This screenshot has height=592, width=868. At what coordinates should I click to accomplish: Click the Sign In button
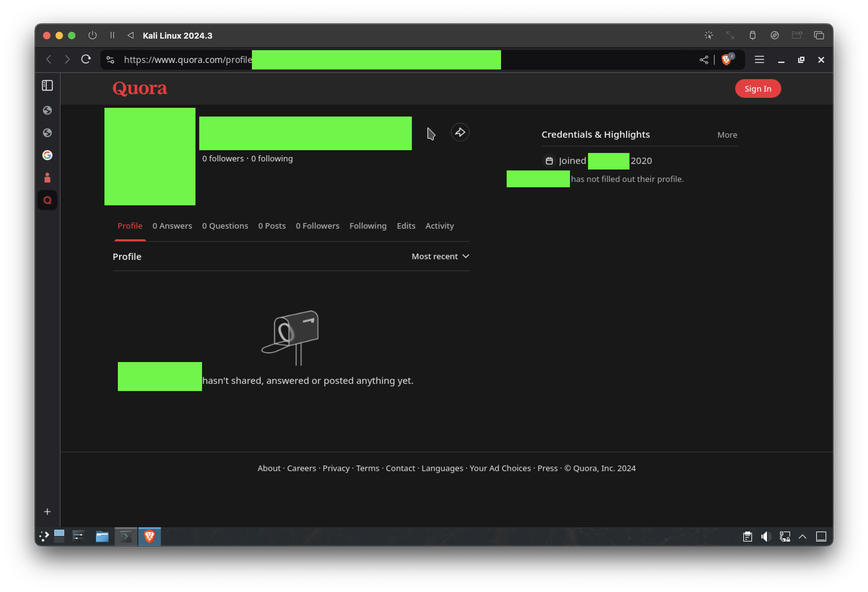click(758, 88)
